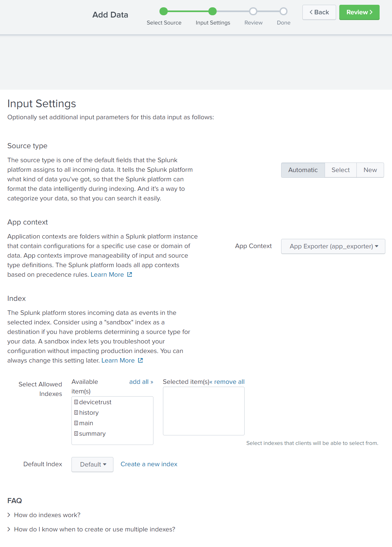Open the App Context dropdown
This screenshot has height=547, width=392.
[x=333, y=246]
